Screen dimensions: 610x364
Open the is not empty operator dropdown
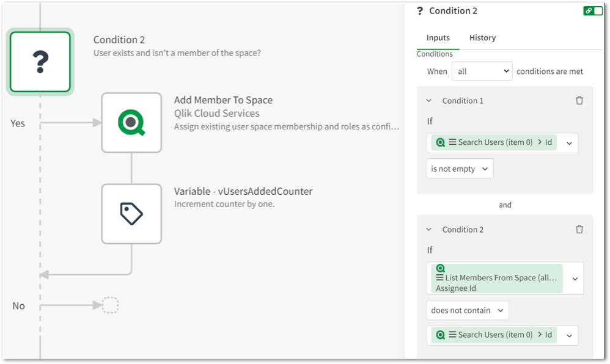460,169
